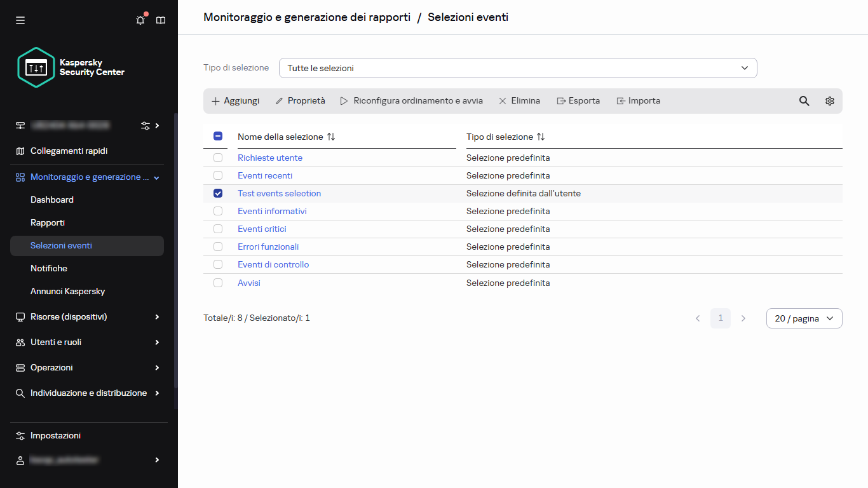Sort by Nome della selezione arrows
Viewport: 868px width, 488px height.
331,137
